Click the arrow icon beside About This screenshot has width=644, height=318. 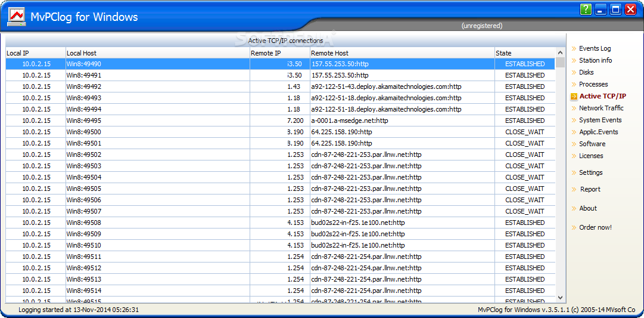point(574,209)
